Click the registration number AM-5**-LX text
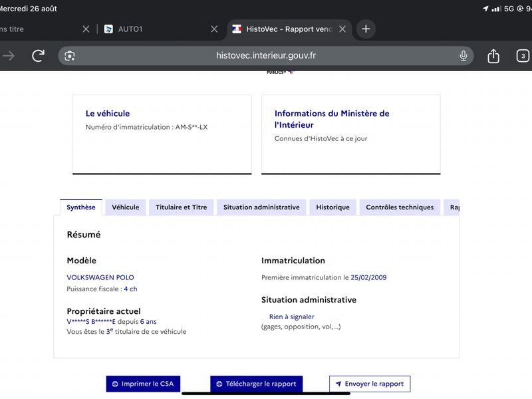The width and height of the screenshot is (532, 399). [x=192, y=127]
